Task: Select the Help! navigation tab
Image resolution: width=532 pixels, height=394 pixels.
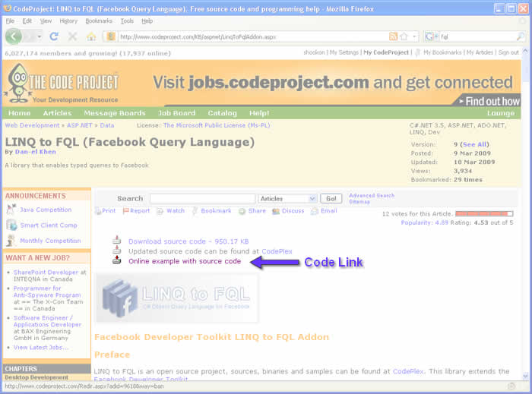Action: (x=259, y=113)
